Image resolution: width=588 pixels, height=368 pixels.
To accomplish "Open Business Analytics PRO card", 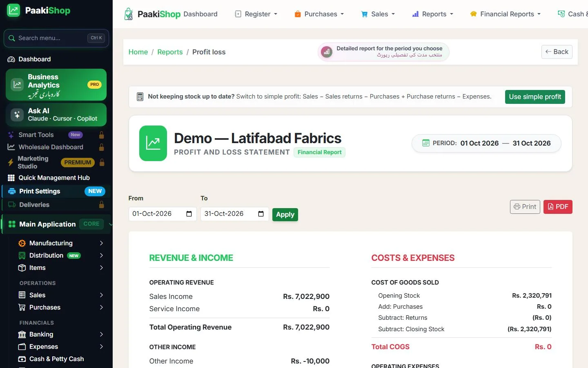I will tap(56, 85).
